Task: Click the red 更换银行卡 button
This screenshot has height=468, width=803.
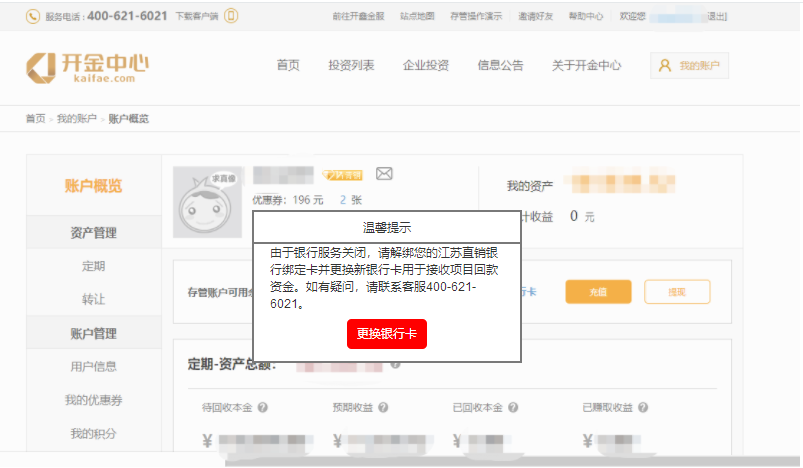Action: [x=387, y=334]
